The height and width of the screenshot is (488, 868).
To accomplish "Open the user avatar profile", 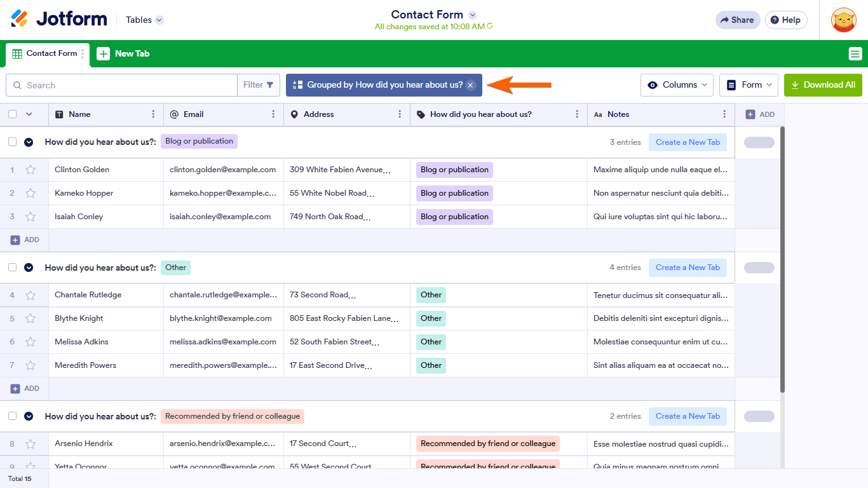I will [843, 20].
